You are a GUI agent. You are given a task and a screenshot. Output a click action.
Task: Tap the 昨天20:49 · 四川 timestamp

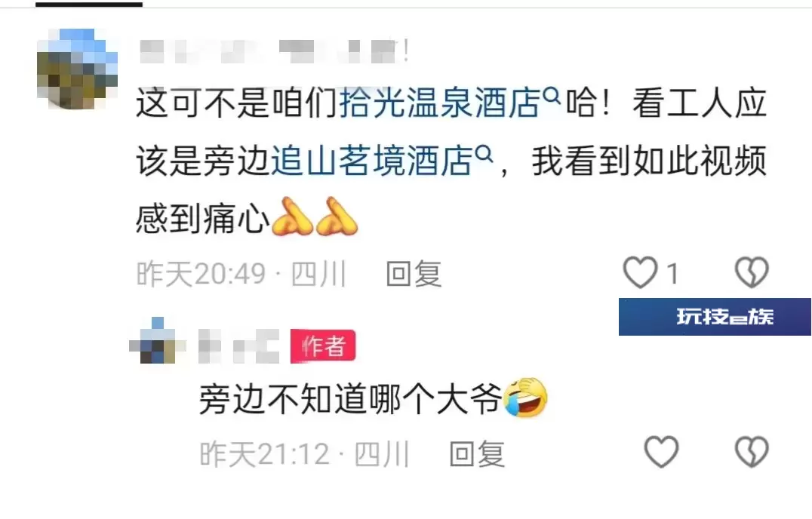point(241,274)
